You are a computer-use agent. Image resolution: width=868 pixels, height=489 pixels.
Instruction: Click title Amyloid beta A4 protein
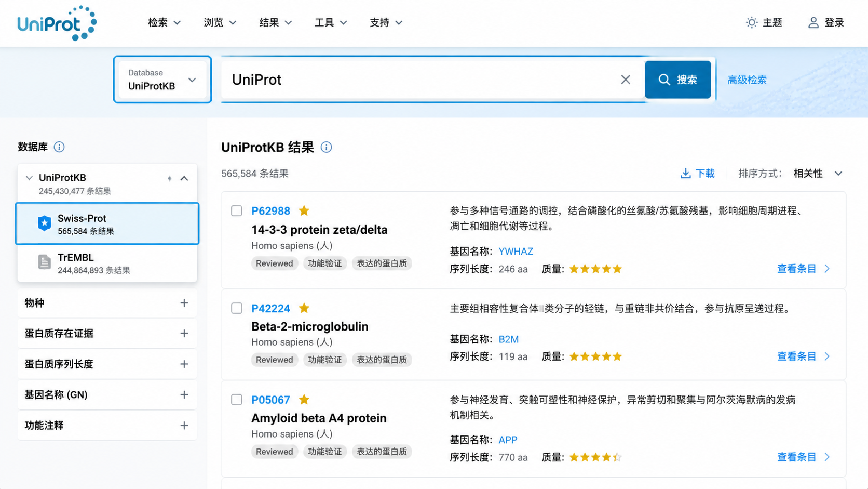[319, 418]
